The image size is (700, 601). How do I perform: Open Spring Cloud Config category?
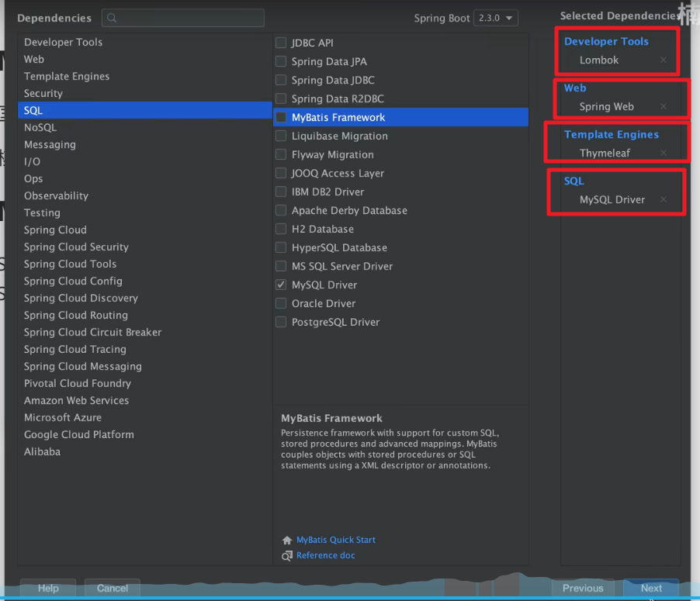(144, 281)
